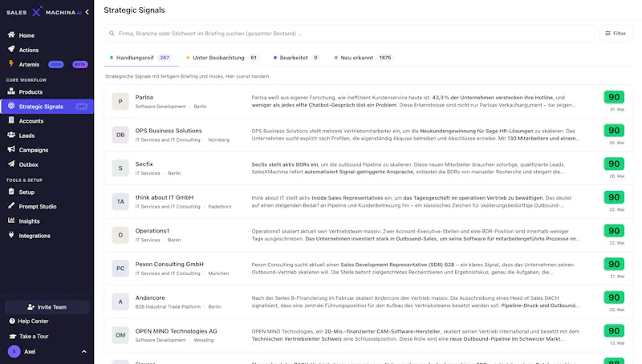Open the Neu erkannt tab
Viewport: 642px width, 364px height.
(x=364, y=58)
